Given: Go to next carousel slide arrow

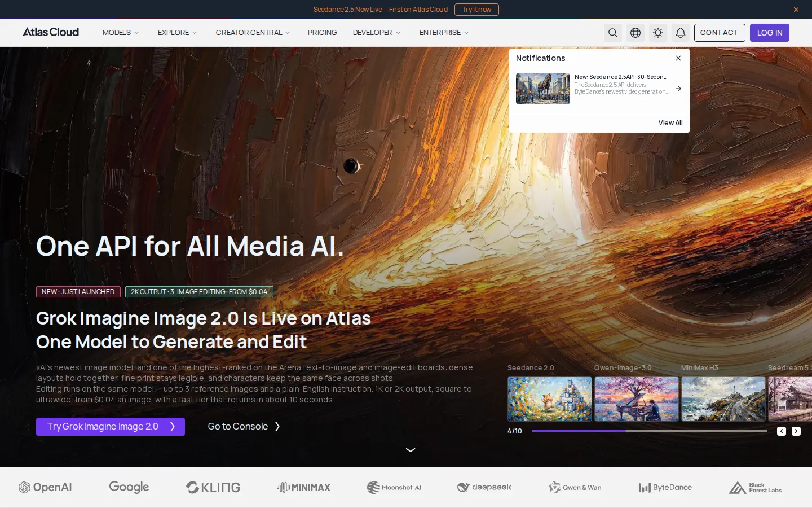Looking at the screenshot, I should pyautogui.click(x=796, y=431).
